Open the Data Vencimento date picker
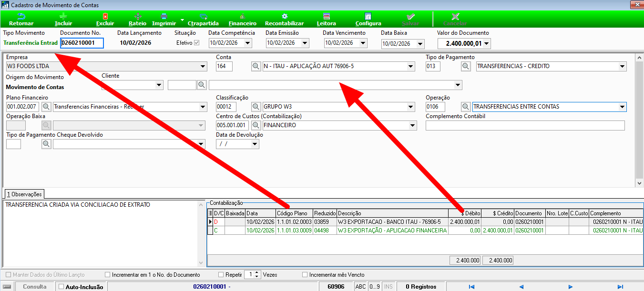Viewport: 644px width, 291px height. tap(363, 43)
